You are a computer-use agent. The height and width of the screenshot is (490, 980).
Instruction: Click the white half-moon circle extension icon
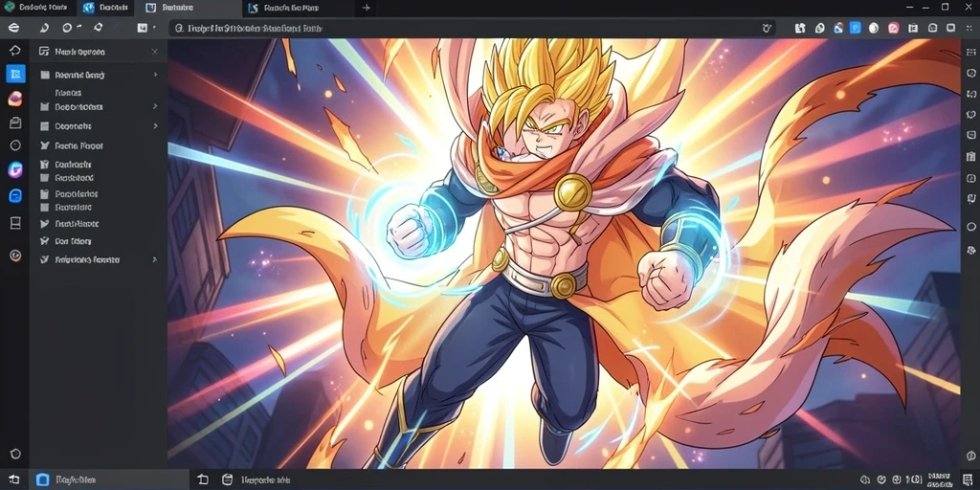[x=874, y=28]
